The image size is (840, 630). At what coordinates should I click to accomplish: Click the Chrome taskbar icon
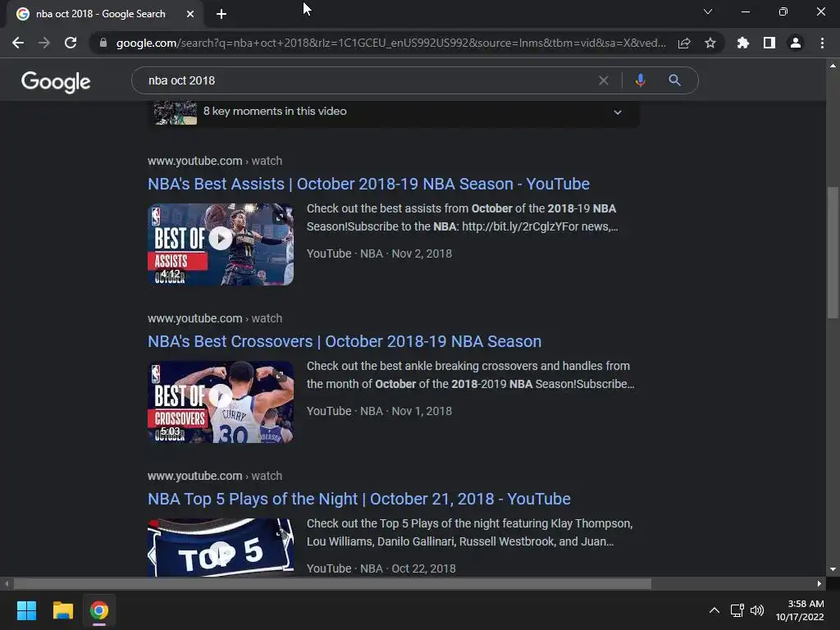point(99,610)
